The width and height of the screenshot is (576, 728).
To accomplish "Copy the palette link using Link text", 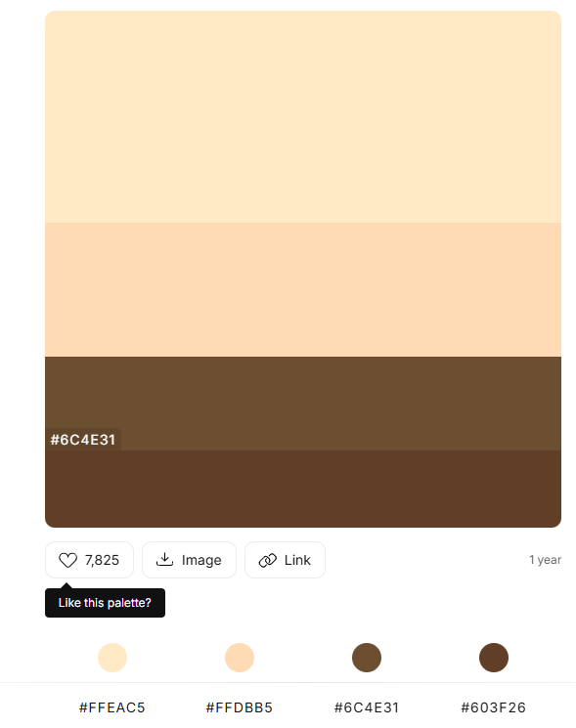I will [x=297, y=560].
